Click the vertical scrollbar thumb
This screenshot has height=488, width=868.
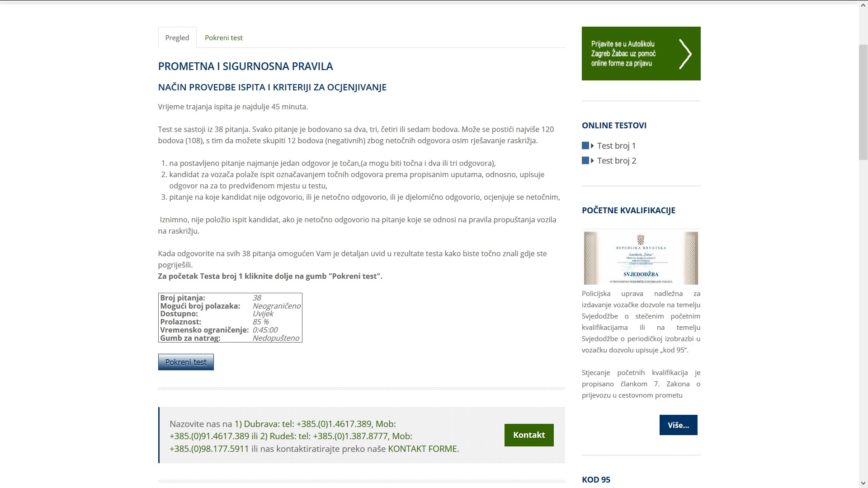click(863, 102)
